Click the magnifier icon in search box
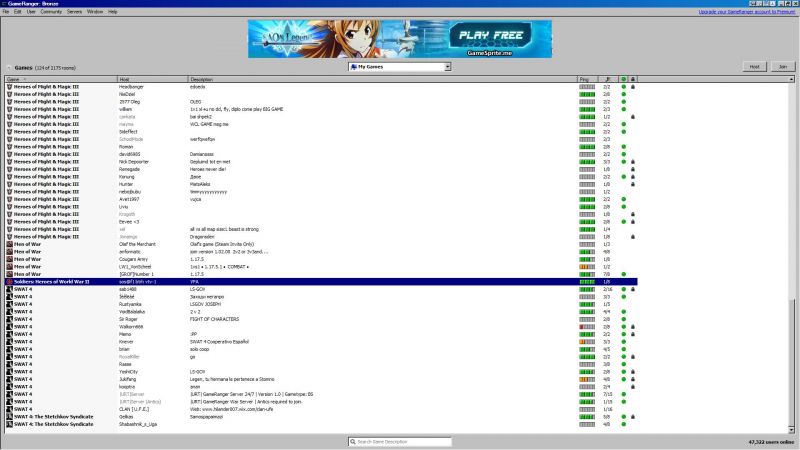Screen dimensions: 800x450 click(353, 442)
